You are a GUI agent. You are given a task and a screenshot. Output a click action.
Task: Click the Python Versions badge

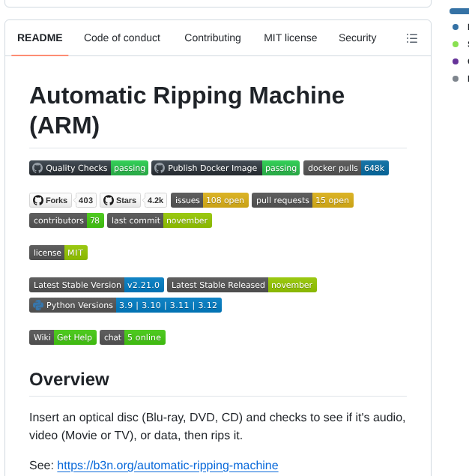tap(125, 305)
